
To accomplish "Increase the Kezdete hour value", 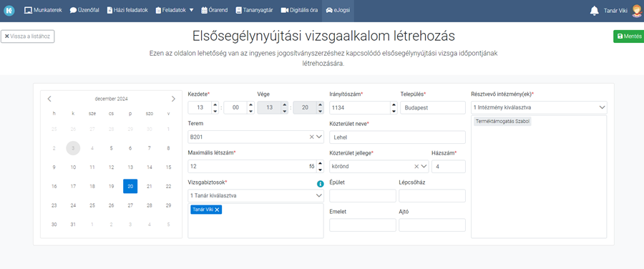I will 215,104.
